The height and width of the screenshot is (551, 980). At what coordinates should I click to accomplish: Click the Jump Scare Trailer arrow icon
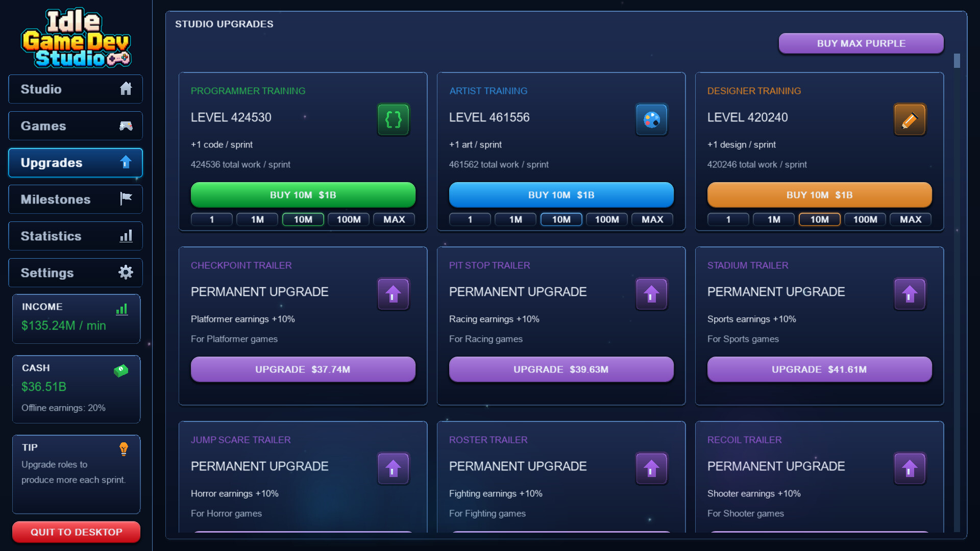pyautogui.click(x=393, y=468)
